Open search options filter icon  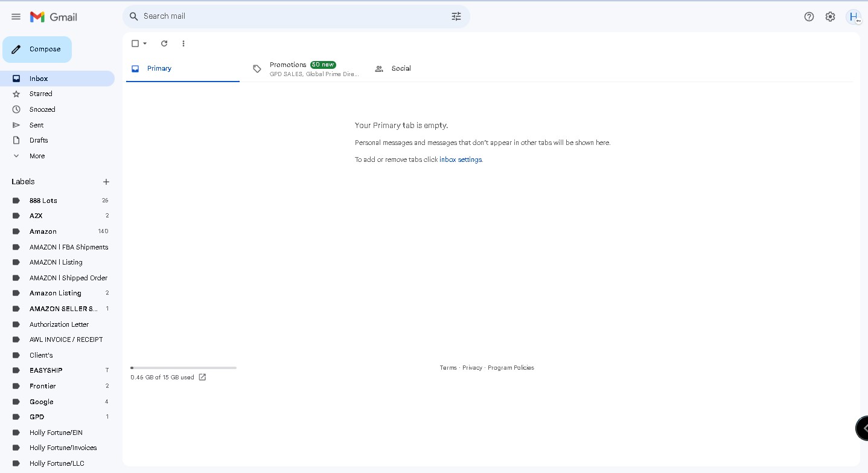(456, 16)
